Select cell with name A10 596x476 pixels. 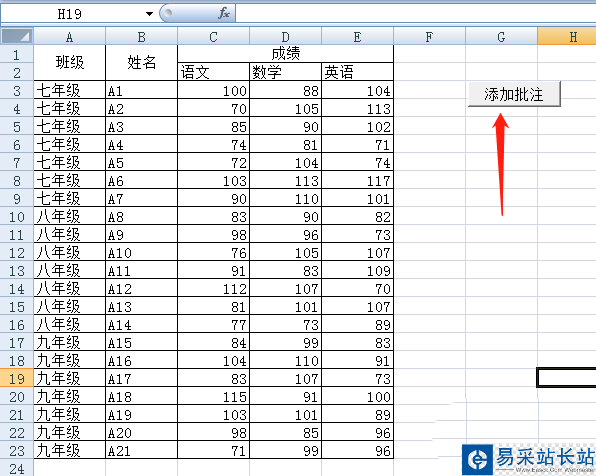pos(141,252)
